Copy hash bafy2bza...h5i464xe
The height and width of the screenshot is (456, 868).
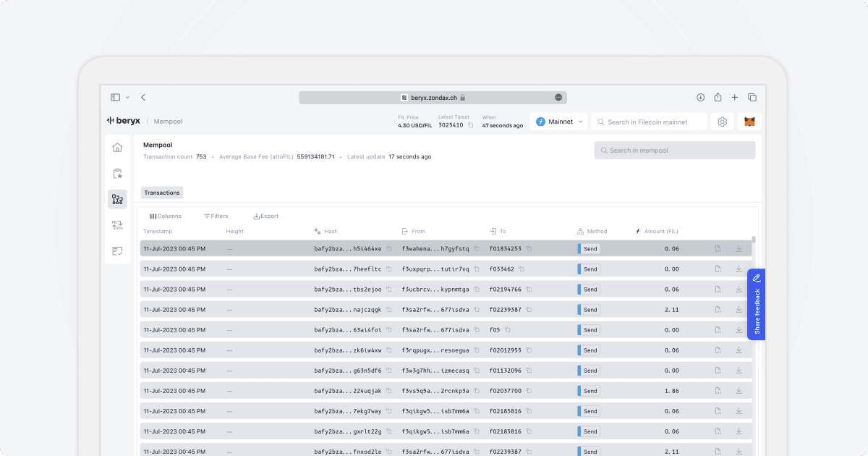click(389, 248)
